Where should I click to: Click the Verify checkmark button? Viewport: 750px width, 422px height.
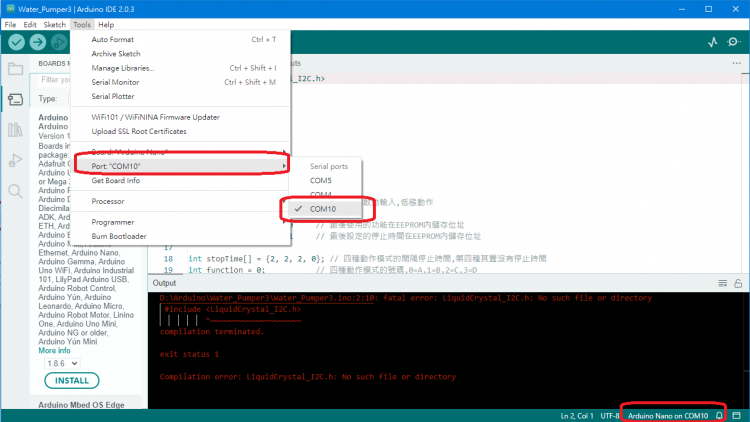click(17, 42)
